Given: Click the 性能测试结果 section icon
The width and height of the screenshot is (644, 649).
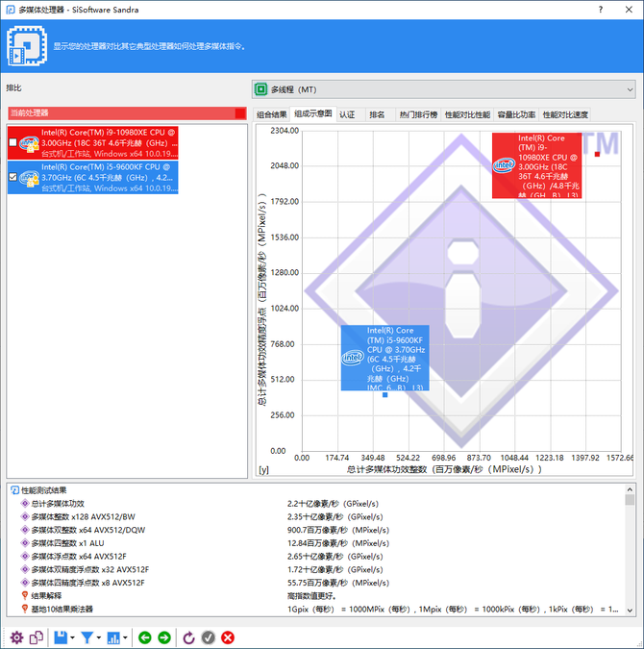Looking at the screenshot, I should click(x=15, y=490).
